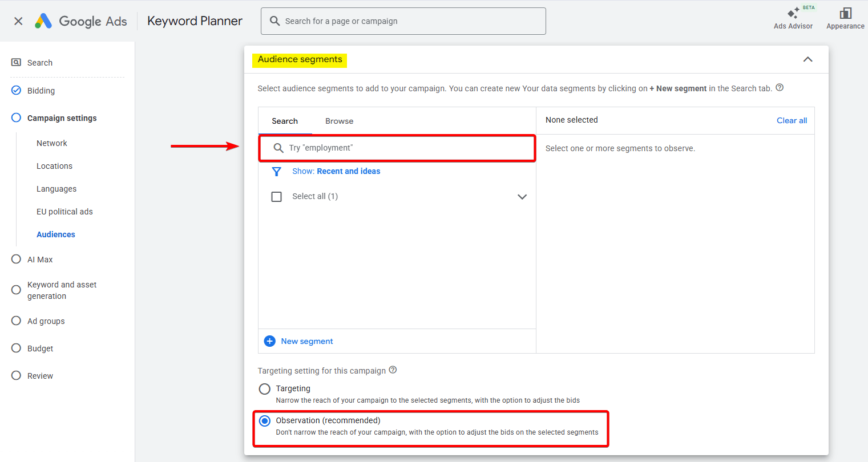The image size is (868, 462).
Task: Expand the Select all segment list chevron
Action: (x=522, y=197)
